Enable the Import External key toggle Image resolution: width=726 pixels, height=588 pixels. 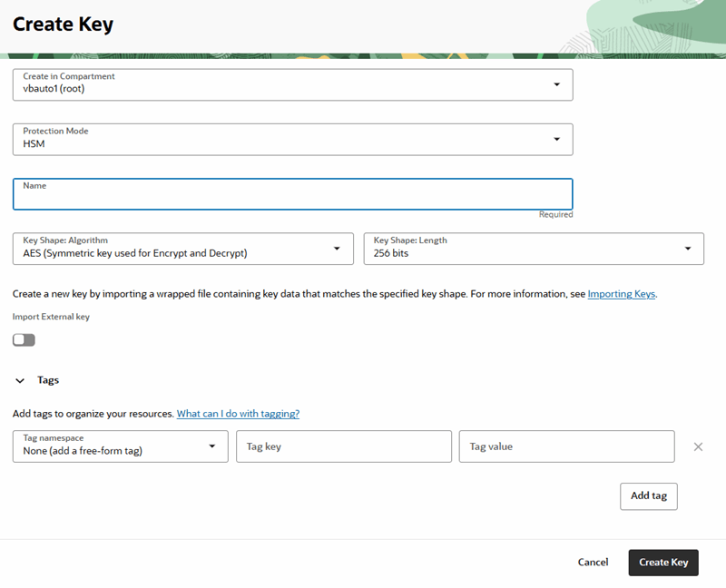click(x=24, y=338)
